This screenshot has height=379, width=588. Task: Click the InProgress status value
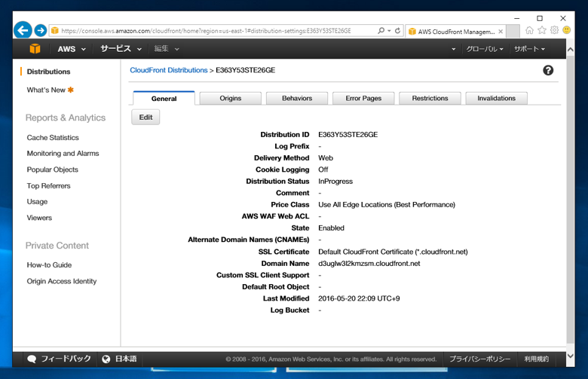(x=335, y=181)
